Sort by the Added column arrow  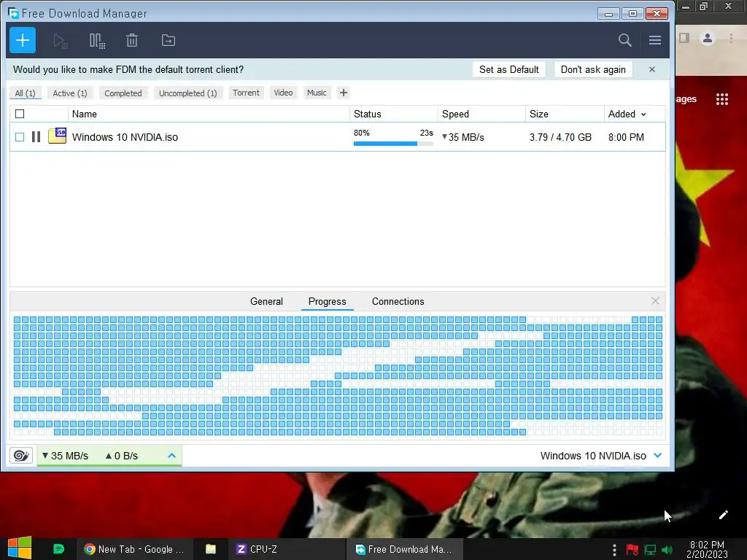pyautogui.click(x=643, y=114)
